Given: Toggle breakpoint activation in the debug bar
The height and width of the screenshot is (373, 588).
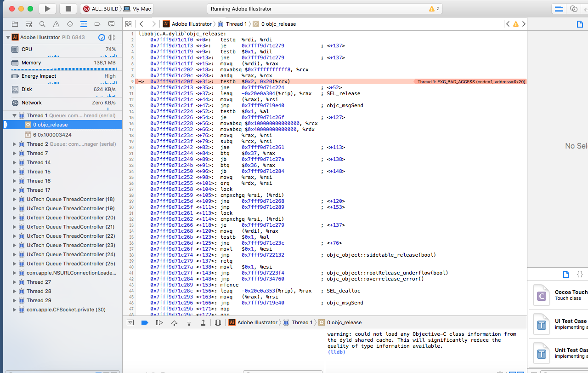Looking at the screenshot, I should (145, 322).
